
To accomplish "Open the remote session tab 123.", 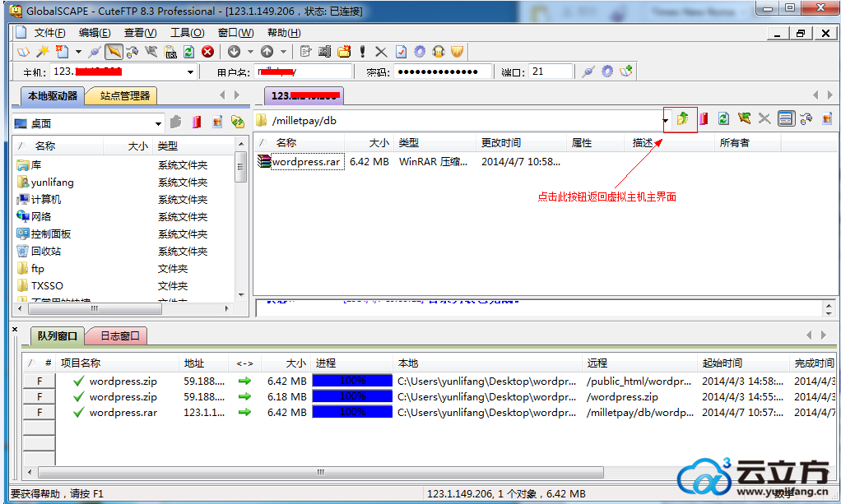I will 304,96.
